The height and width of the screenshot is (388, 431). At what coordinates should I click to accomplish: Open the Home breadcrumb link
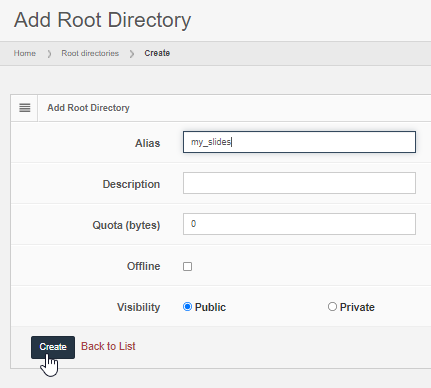[x=25, y=53]
